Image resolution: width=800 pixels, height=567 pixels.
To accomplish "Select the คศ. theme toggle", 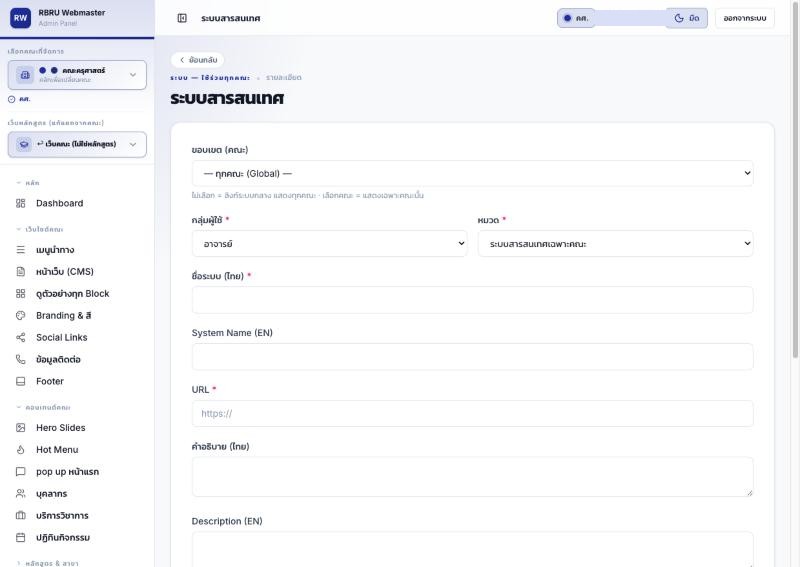I will [576, 18].
